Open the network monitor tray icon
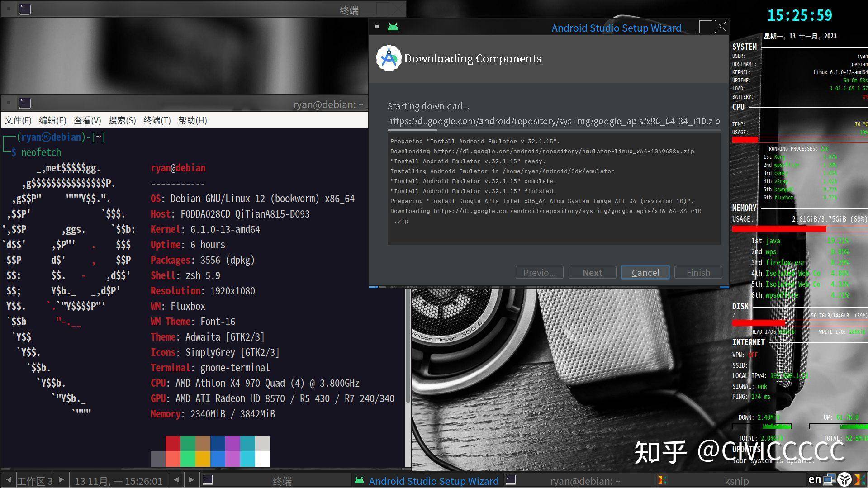Image resolution: width=868 pixels, height=488 pixels. 829,479
